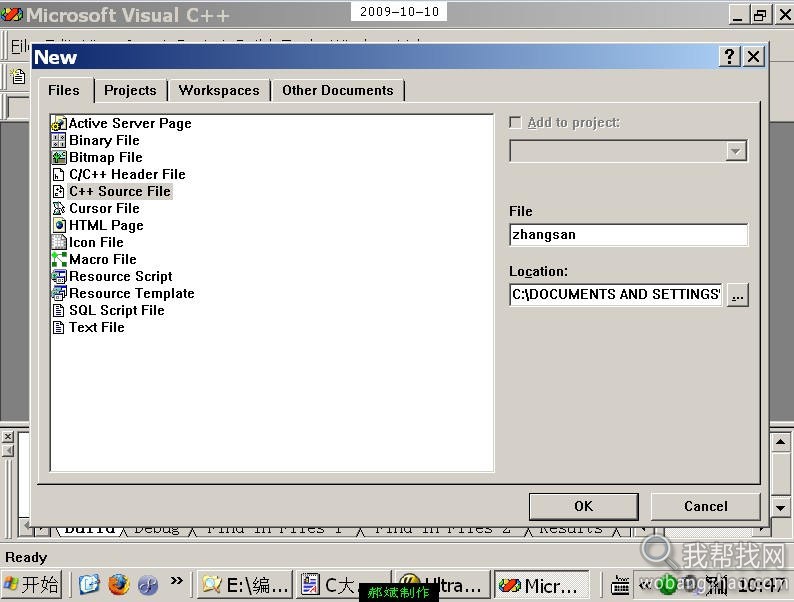Screen dimensions: 794x602
Task: Switch to the Other Documents tab
Action: point(338,90)
